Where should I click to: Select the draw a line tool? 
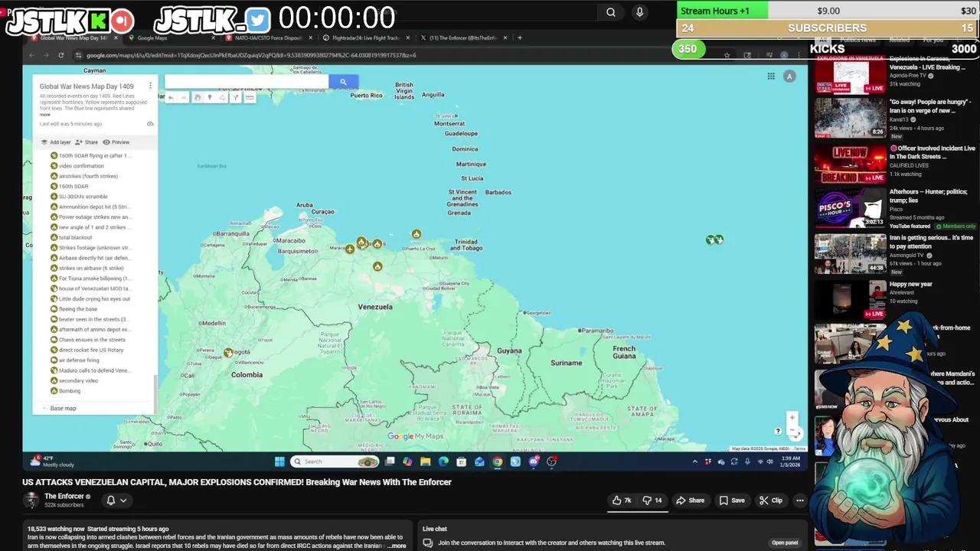click(223, 97)
